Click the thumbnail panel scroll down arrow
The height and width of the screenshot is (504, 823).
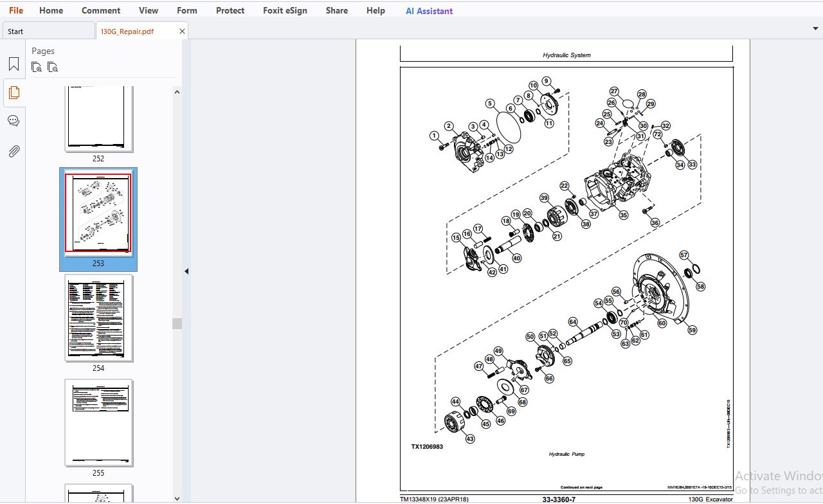coord(177,498)
